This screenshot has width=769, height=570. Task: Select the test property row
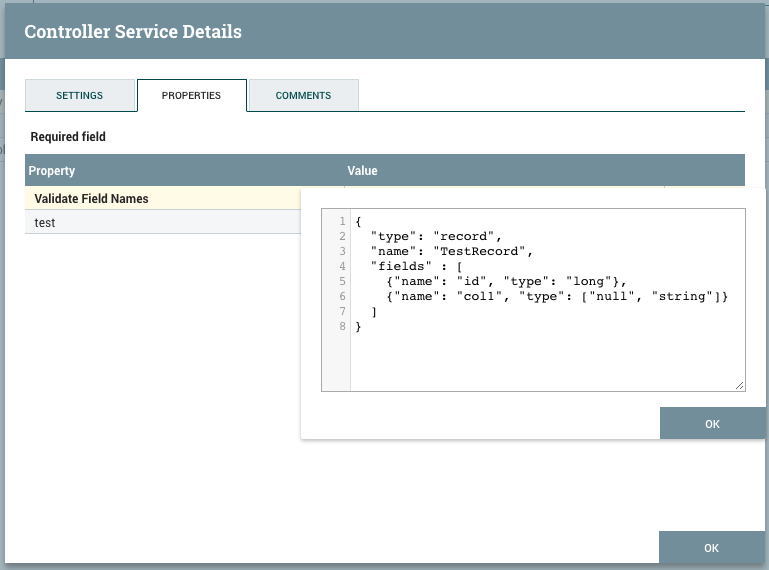pos(45,223)
